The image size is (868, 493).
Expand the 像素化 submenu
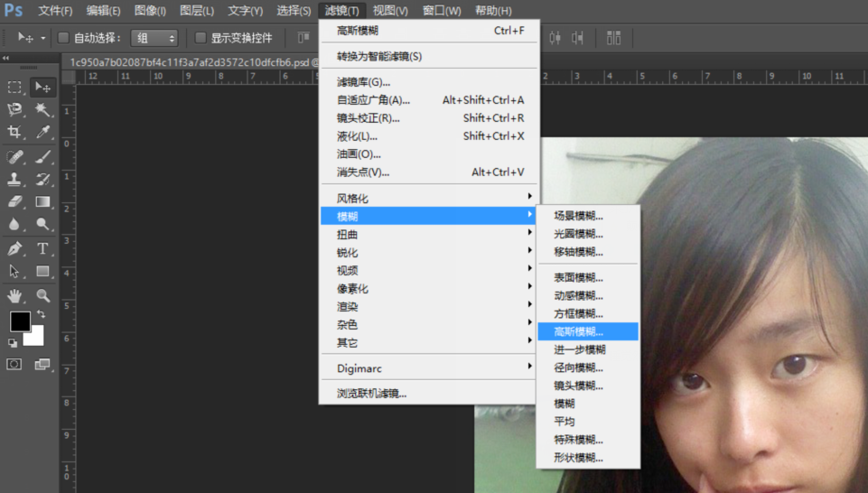pyautogui.click(x=429, y=288)
